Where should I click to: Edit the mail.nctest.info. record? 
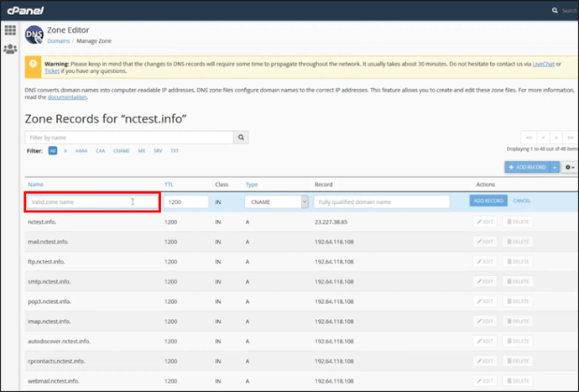pyautogui.click(x=485, y=242)
